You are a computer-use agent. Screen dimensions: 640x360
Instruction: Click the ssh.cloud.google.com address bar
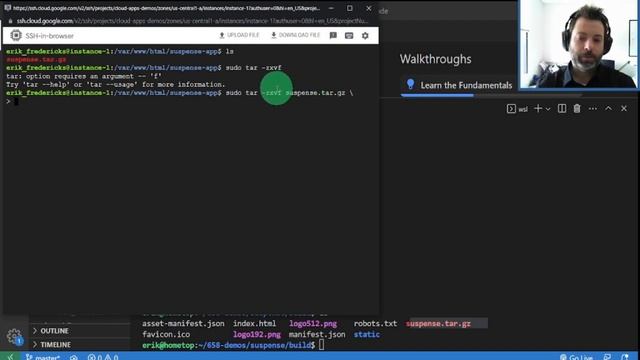[192, 21]
